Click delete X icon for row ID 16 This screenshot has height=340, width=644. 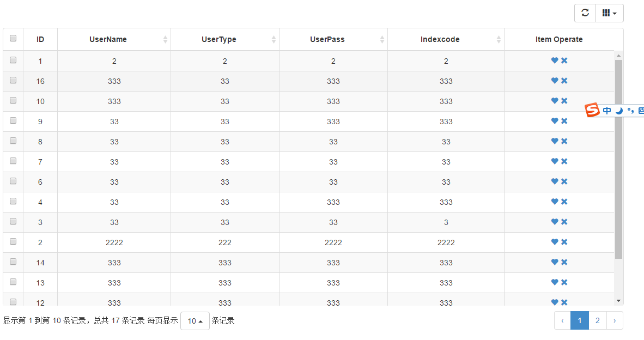[x=564, y=81]
